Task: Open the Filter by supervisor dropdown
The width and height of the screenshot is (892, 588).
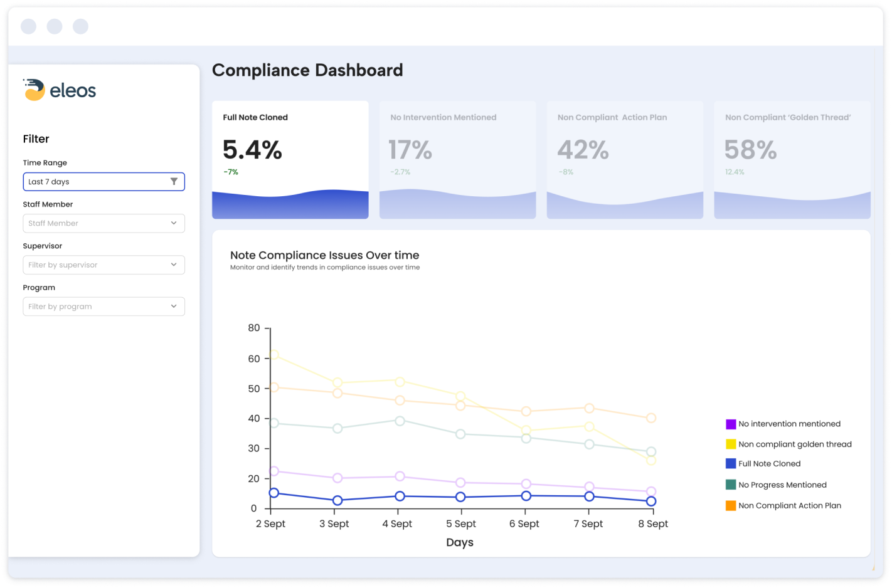Action: coord(104,265)
